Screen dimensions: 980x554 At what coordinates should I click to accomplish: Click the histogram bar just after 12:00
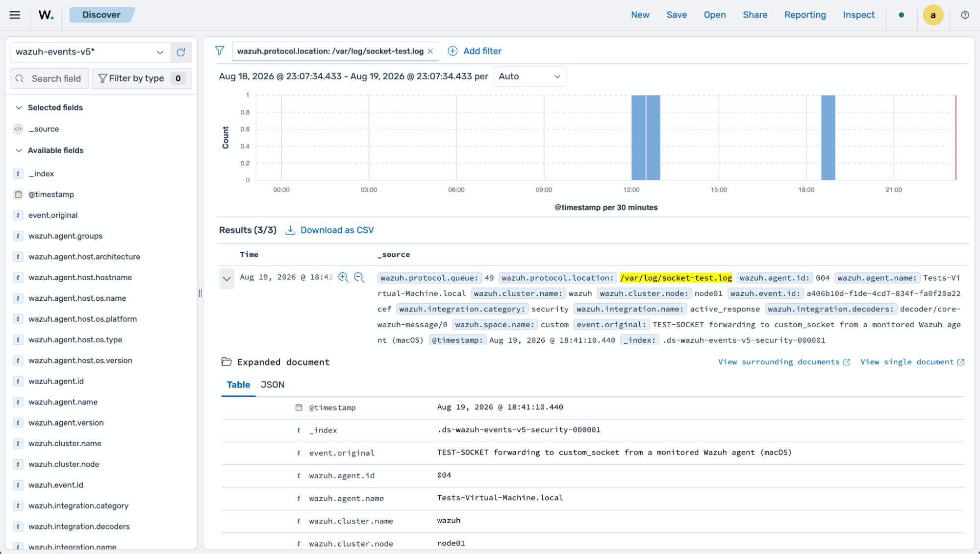pos(638,138)
